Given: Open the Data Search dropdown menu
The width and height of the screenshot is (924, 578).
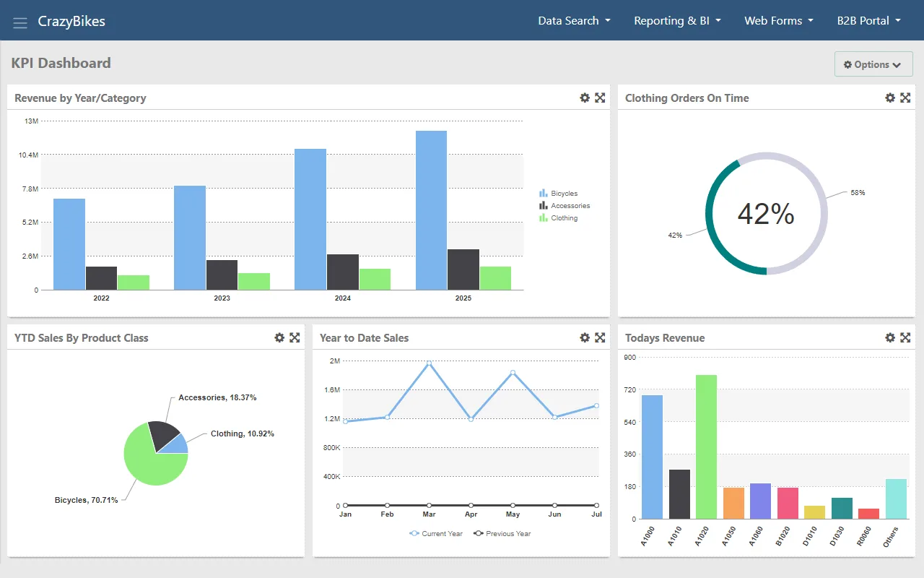Looking at the screenshot, I should [x=575, y=20].
